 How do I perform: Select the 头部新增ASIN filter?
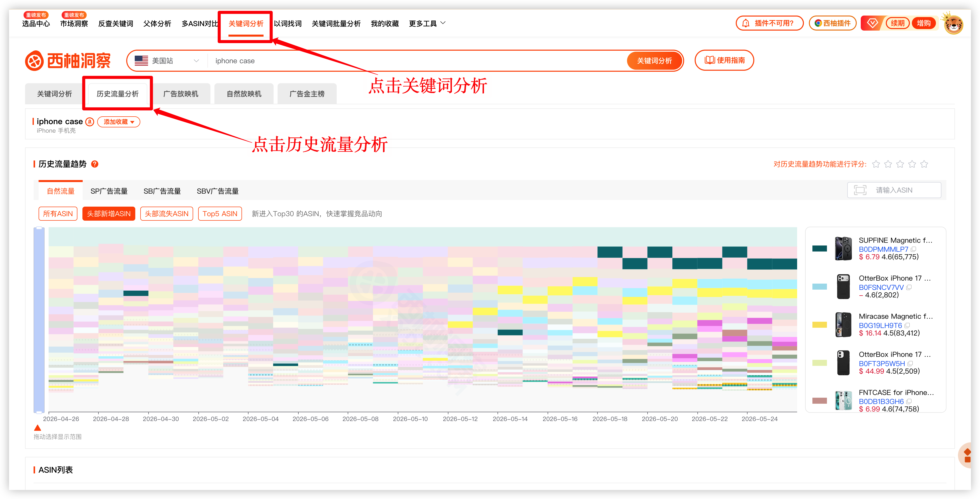[109, 214]
